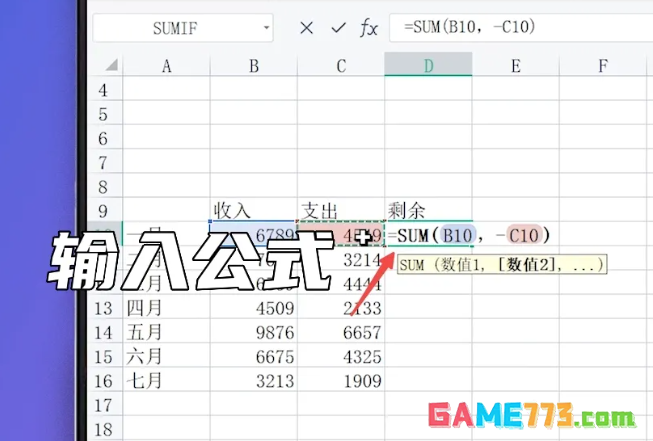Click the name box showing SUMIF
This screenshot has height=441, width=653.
pyautogui.click(x=180, y=28)
